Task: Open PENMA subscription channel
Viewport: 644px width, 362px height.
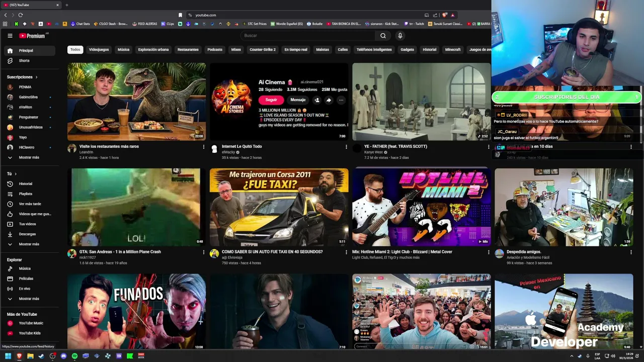Action: click(x=31, y=87)
